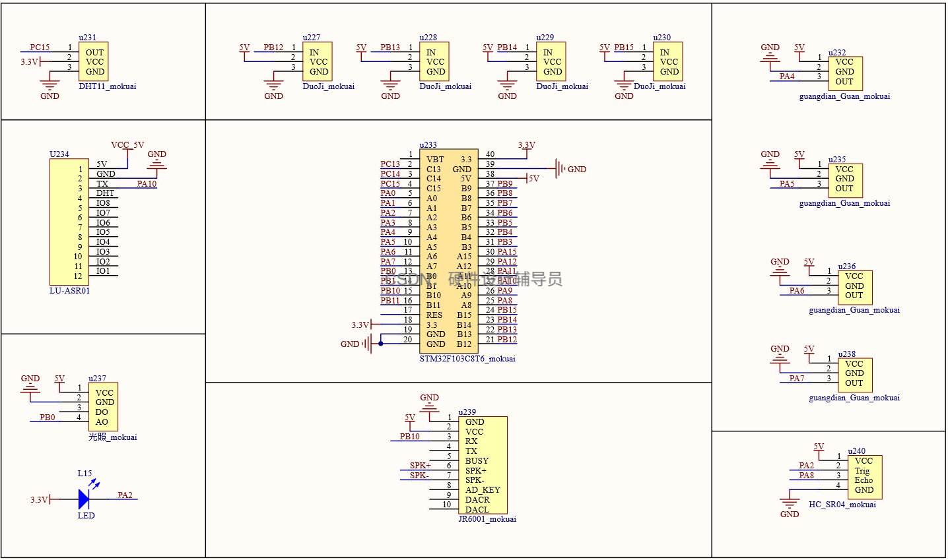Viewport: 948px width, 560px height.
Task: Click the PB0 net label at u237 AO pin
Action: pyautogui.click(x=47, y=418)
